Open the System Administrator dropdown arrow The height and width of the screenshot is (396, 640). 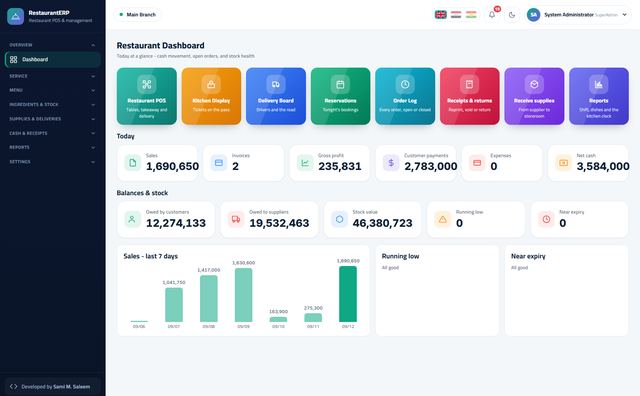coord(624,15)
